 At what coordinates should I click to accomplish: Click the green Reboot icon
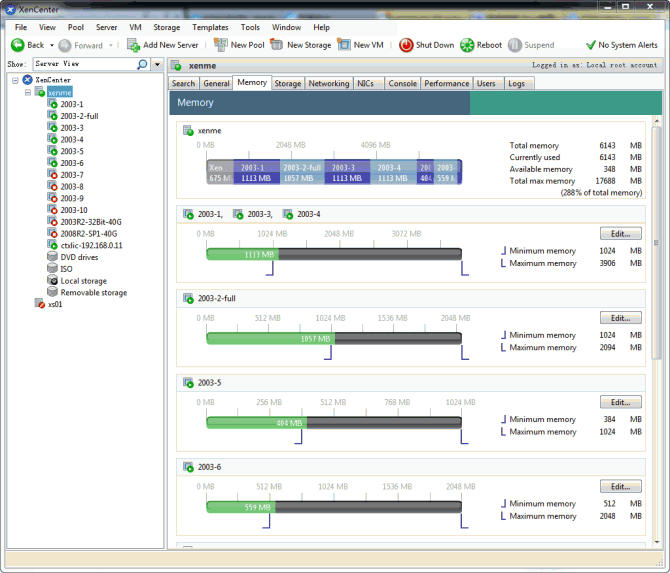467,45
